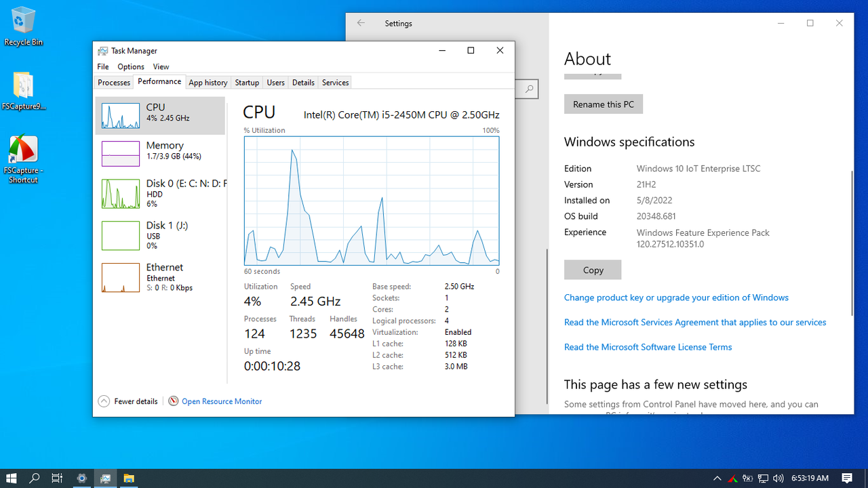Click the Copy button under Windows specifications
The height and width of the screenshot is (488, 868).
tap(593, 270)
